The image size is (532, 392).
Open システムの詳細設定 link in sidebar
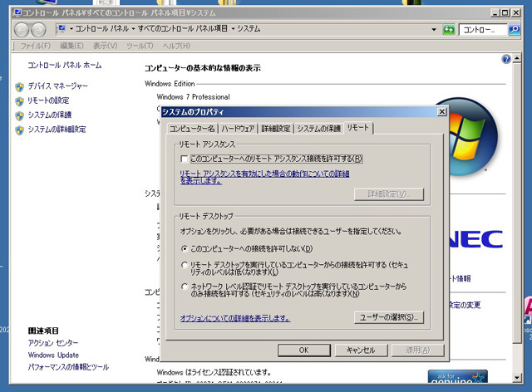[57, 130]
